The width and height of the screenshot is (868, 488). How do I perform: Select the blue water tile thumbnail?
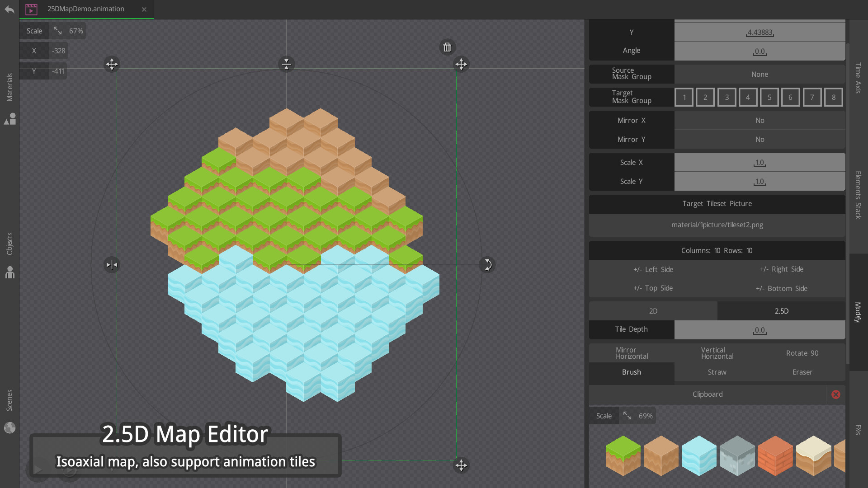pyautogui.click(x=698, y=455)
